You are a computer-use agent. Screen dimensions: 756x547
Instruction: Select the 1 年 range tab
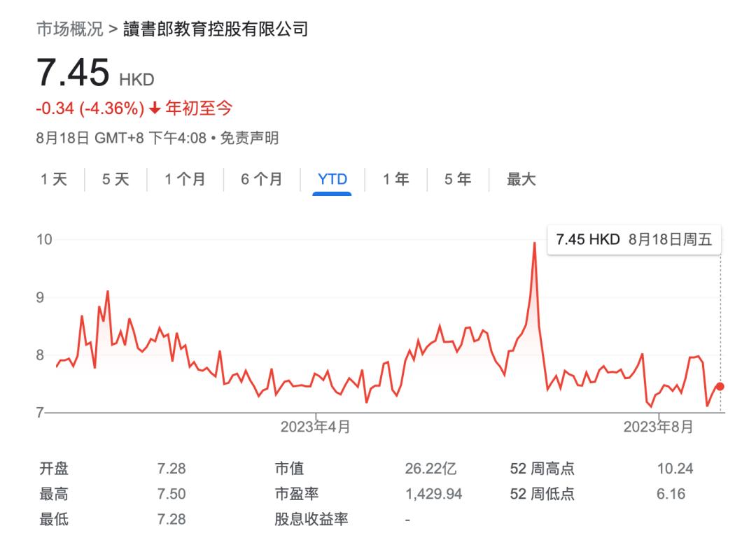(x=395, y=179)
